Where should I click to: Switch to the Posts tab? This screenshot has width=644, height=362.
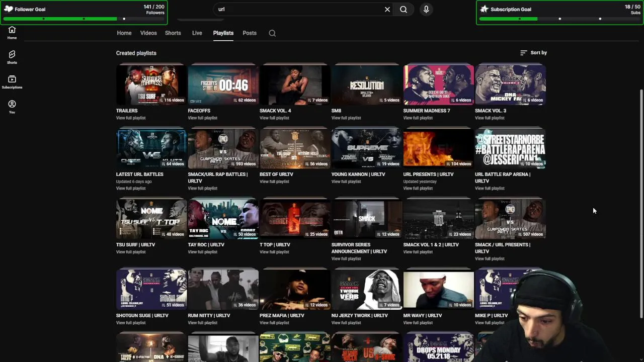pyautogui.click(x=250, y=33)
